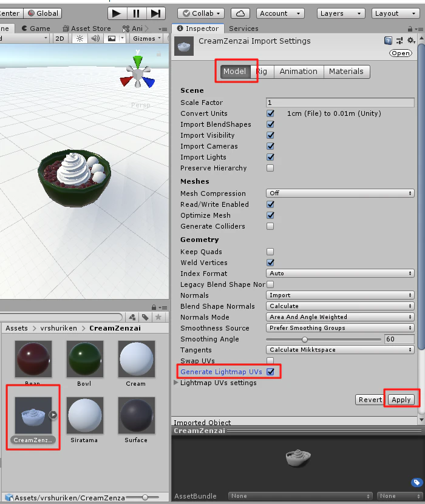Click the Play button
The height and width of the screenshot is (504, 425).
click(117, 13)
